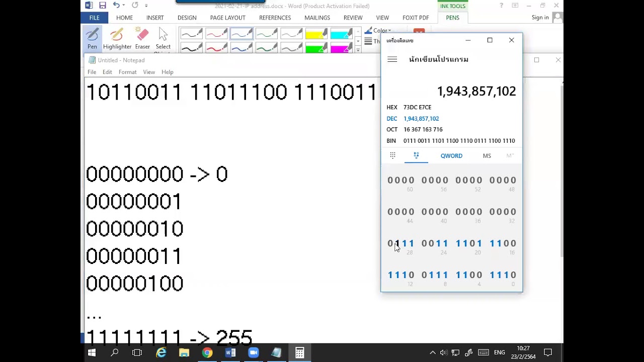Click the Redo icon in Word
The height and width of the screenshot is (362, 644).
[x=135, y=6]
